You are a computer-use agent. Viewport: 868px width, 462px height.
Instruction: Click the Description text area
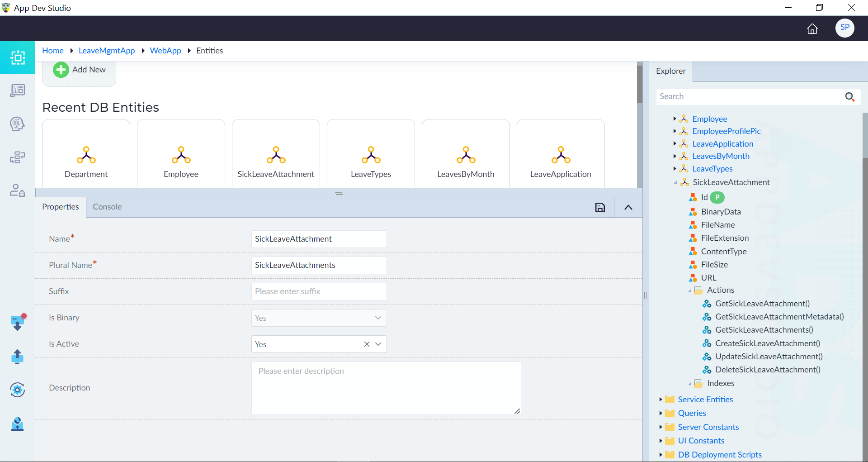[x=386, y=388]
